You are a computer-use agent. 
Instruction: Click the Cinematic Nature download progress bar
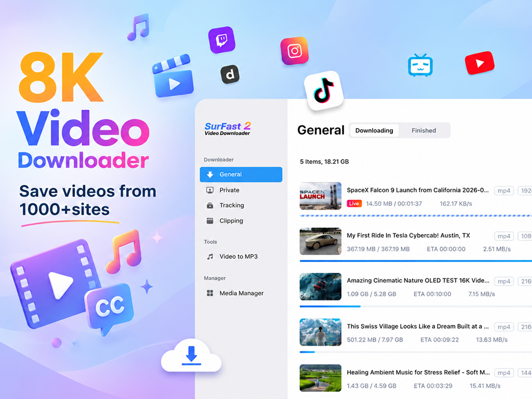416,306
